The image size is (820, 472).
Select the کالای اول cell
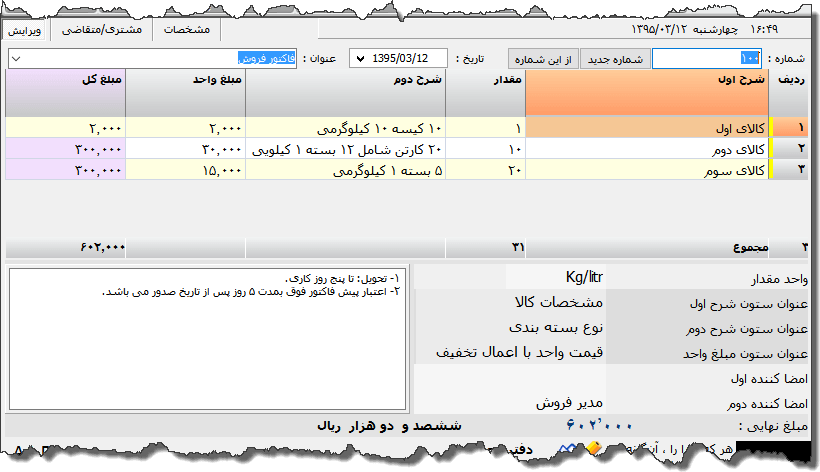coord(645,129)
